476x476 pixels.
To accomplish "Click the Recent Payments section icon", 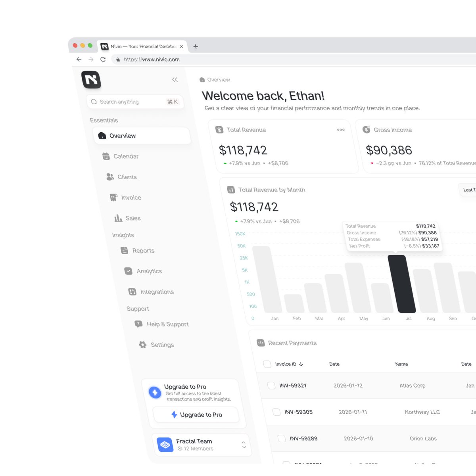I will [x=261, y=343].
